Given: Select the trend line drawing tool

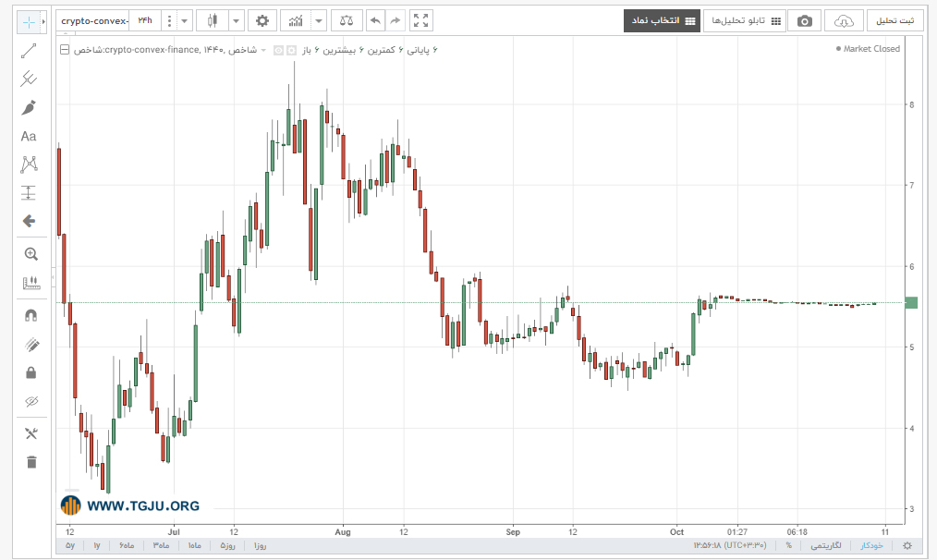Looking at the screenshot, I should (28, 51).
